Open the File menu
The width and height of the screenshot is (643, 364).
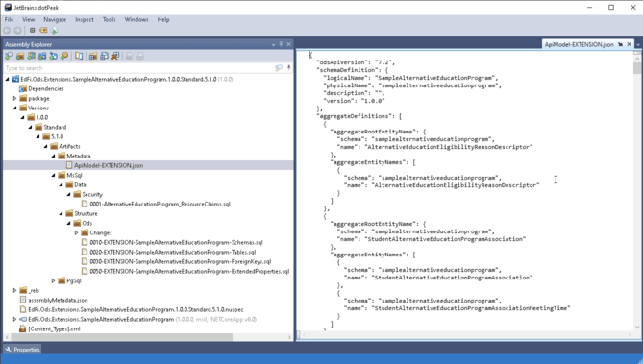(x=9, y=19)
